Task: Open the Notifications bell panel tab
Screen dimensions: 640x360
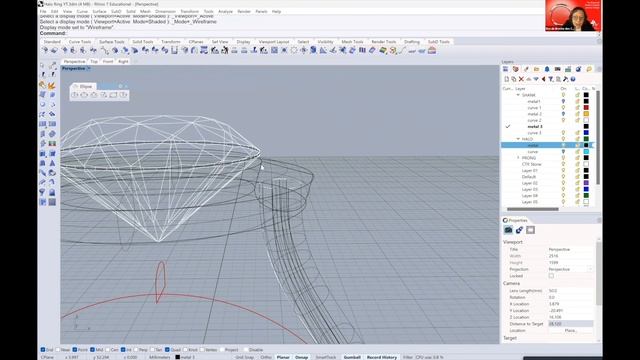Action: 547,69
